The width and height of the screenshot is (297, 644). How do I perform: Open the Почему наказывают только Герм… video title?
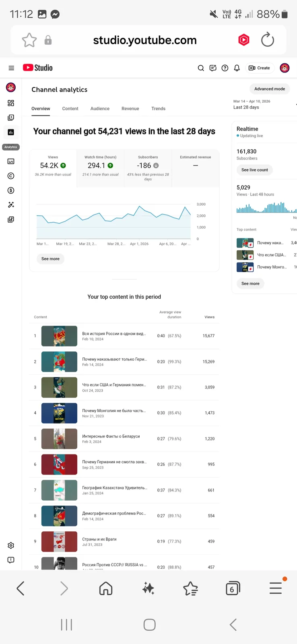(115, 359)
